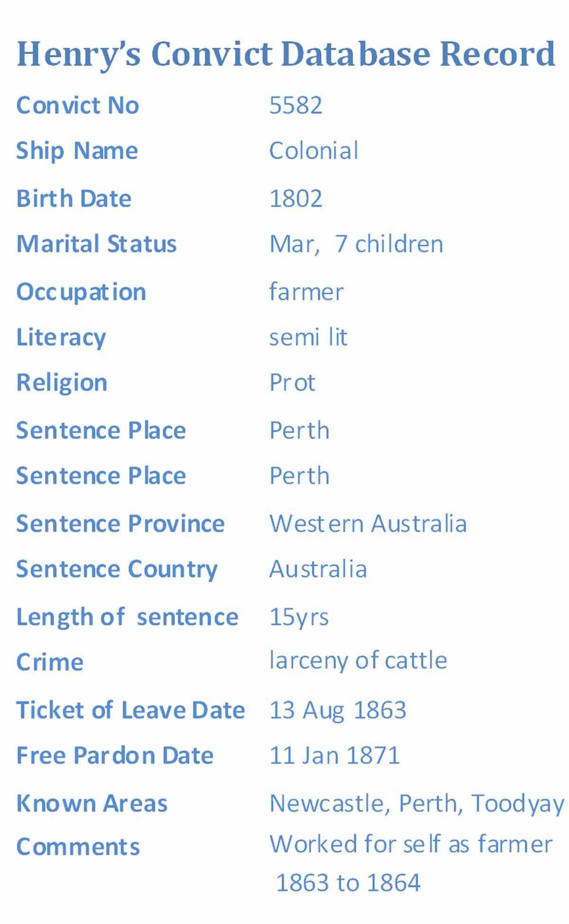Click the Sentence Province label
The height and width of the screenshot is (924, 569).
tap(120, 524)
